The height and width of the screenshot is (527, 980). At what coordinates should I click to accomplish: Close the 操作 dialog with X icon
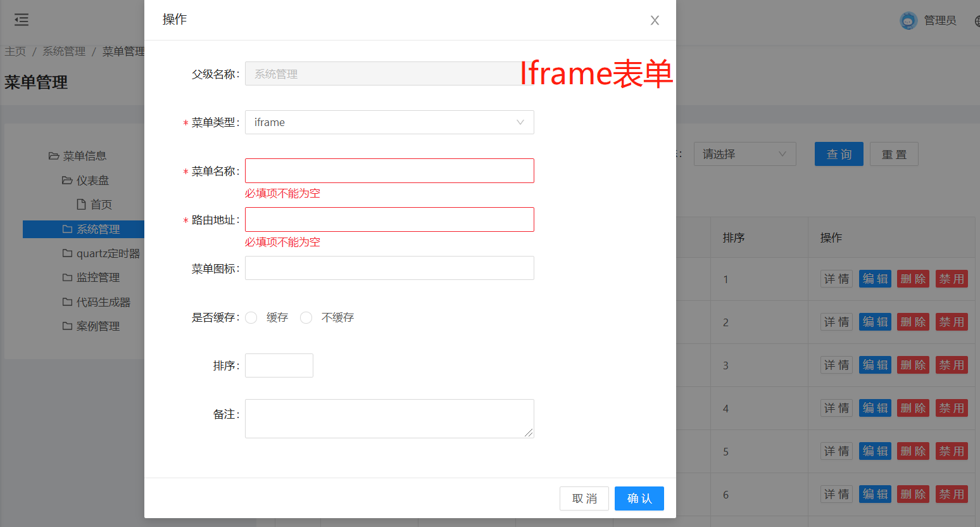(655, 20)
